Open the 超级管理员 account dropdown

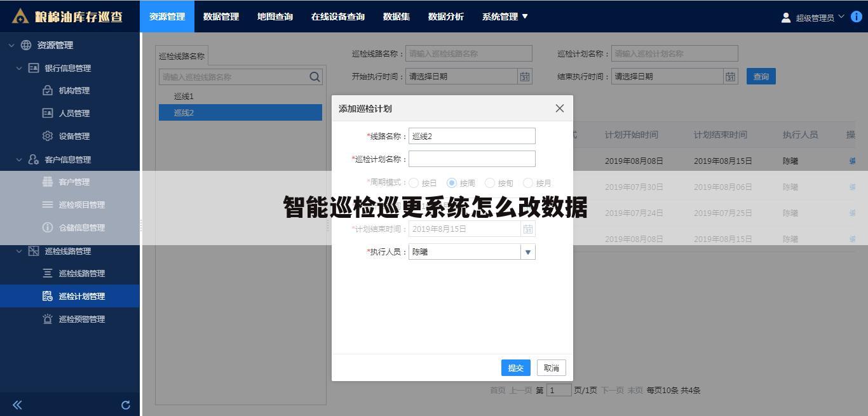820,18
